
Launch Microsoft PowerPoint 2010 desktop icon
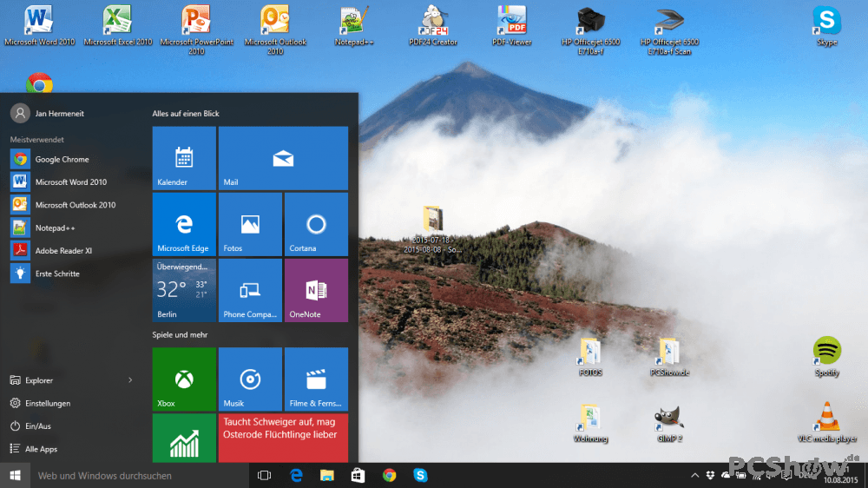[196, 30]
